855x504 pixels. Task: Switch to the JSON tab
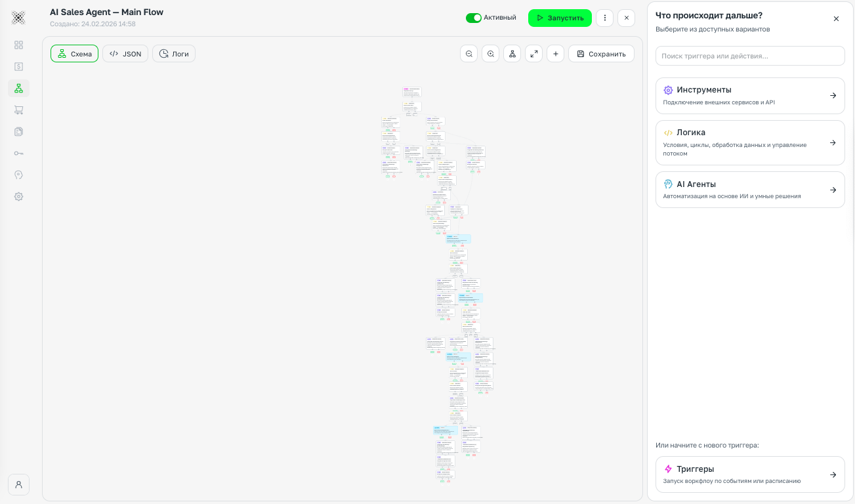pyautogui.click(x=125, y=54)
